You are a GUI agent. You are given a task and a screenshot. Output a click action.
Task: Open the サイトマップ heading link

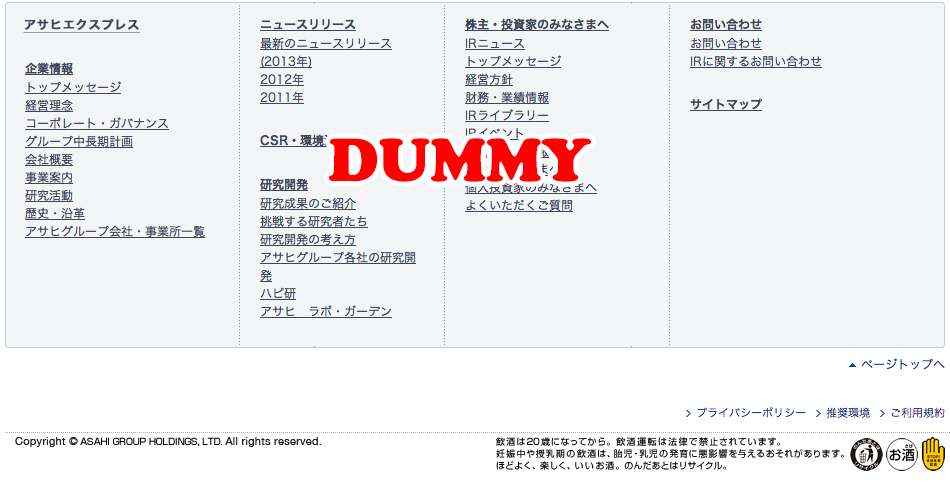coord(725,105)
